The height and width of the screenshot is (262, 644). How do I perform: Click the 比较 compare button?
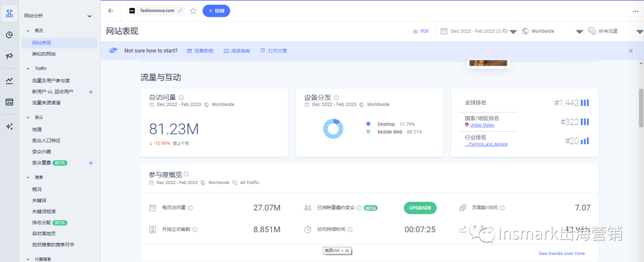[x=216, y=11]
